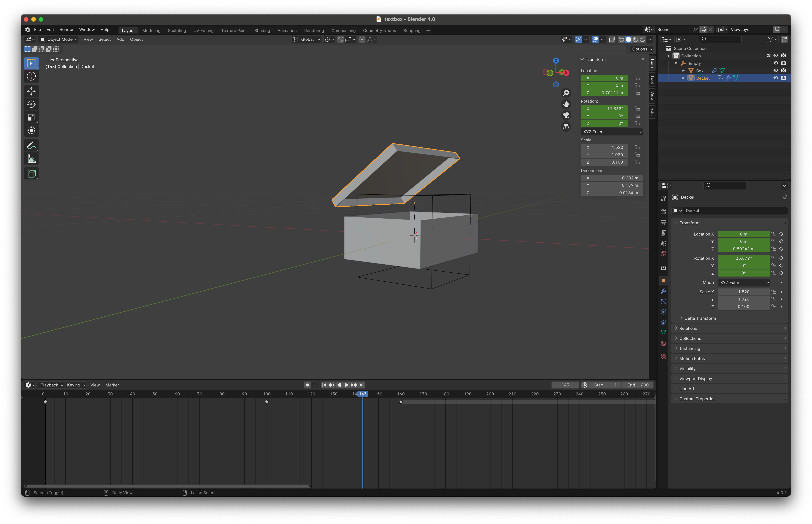Toggle the camera view icon
Image resolution: width=812 pixels, height=524 pixels.
(x=566, y=115)
